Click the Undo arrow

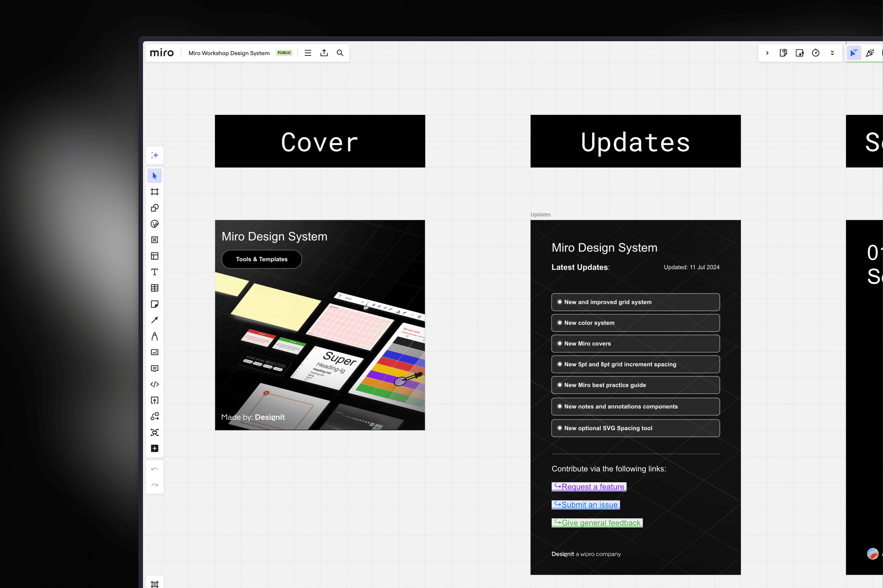(155, 469)
